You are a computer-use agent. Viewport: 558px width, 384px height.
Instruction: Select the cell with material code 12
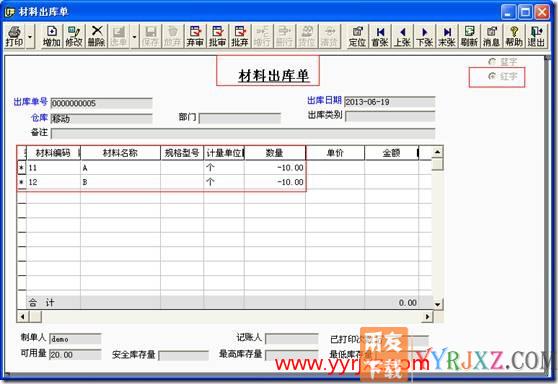(x=53, y=182)
